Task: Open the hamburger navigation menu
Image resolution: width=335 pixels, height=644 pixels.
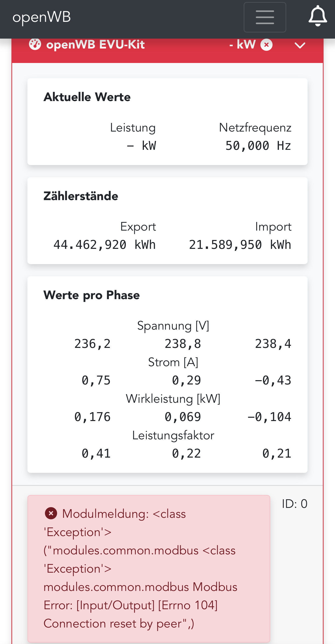Action: pos(265,17)
